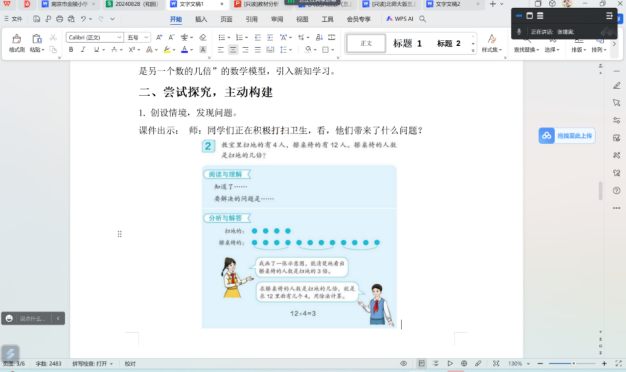Zoom out with the minus button
Viewport: 626px width, 372px height.
(x=540, y=364)
